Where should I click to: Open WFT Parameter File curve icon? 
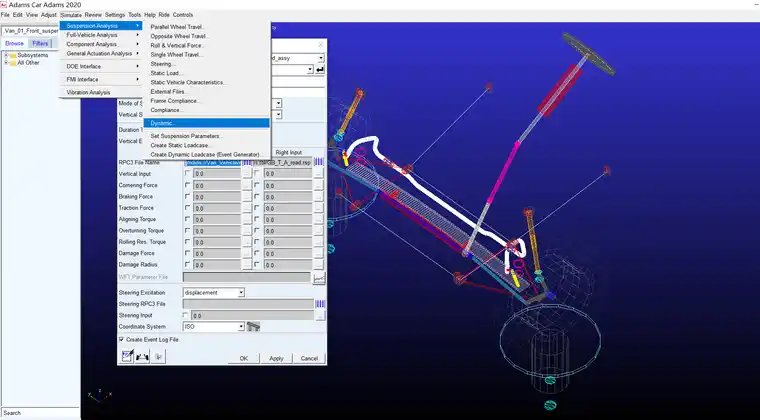[319, 278]
